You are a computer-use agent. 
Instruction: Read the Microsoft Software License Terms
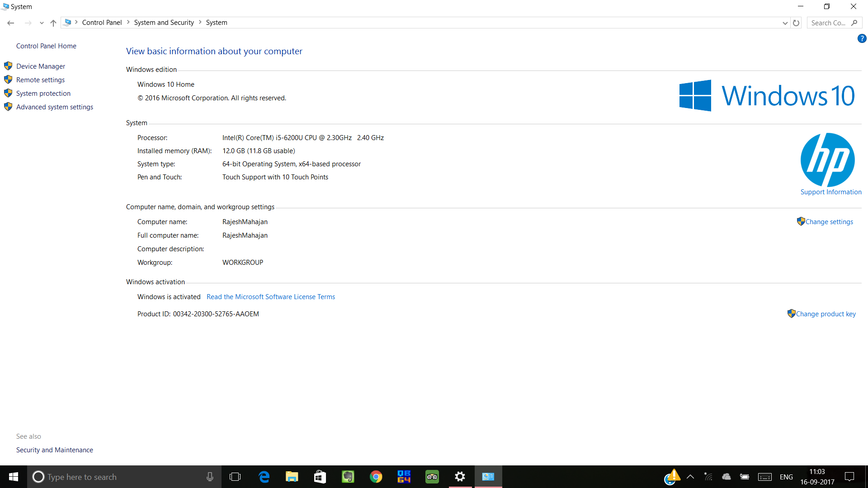click(x=271, y=297)
